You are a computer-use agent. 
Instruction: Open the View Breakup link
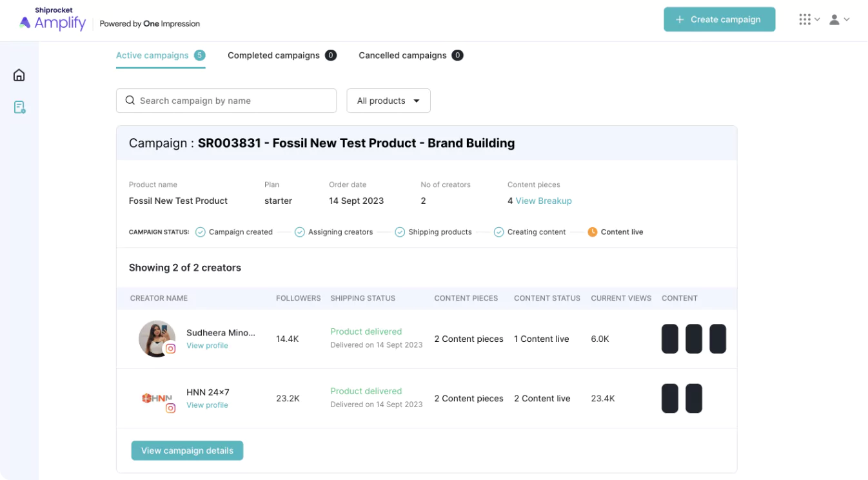point(544,201)
